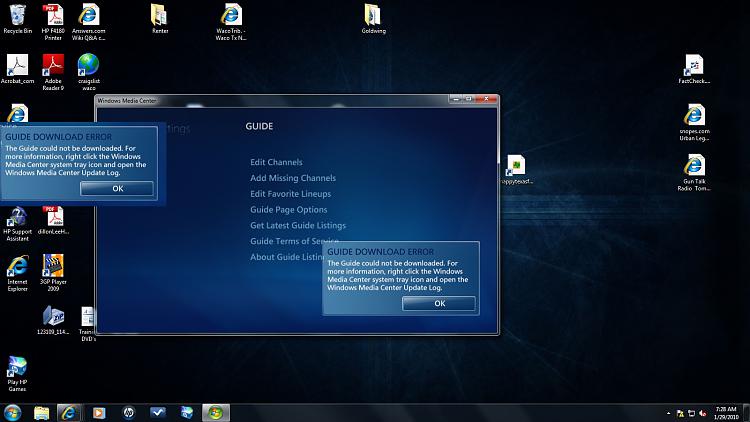Screen dimensions: 750x422
Task: Open the network icon in system tray
Action: [x=691, y=413]
